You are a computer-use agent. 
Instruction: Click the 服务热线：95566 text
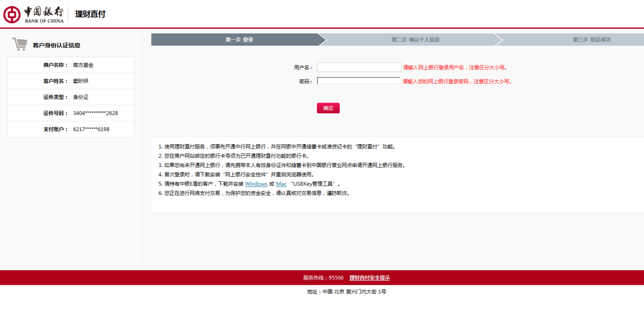click(x=324, y=278)
